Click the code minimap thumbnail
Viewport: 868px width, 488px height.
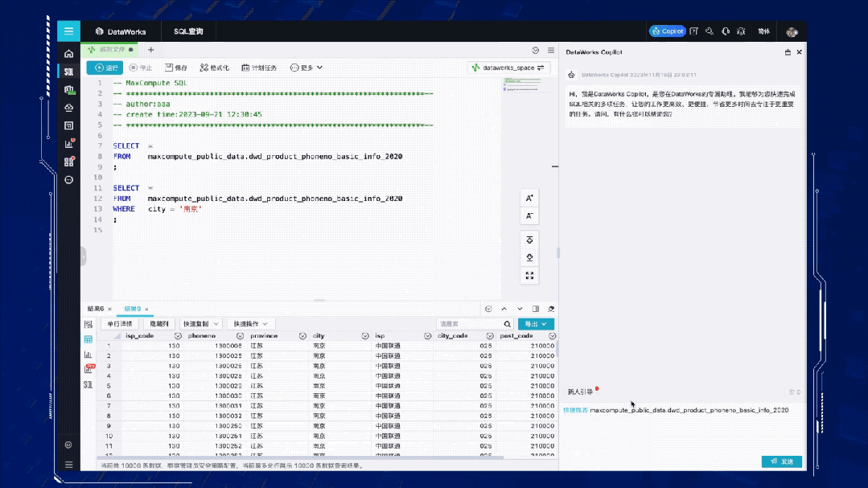[x=522, y=84]
